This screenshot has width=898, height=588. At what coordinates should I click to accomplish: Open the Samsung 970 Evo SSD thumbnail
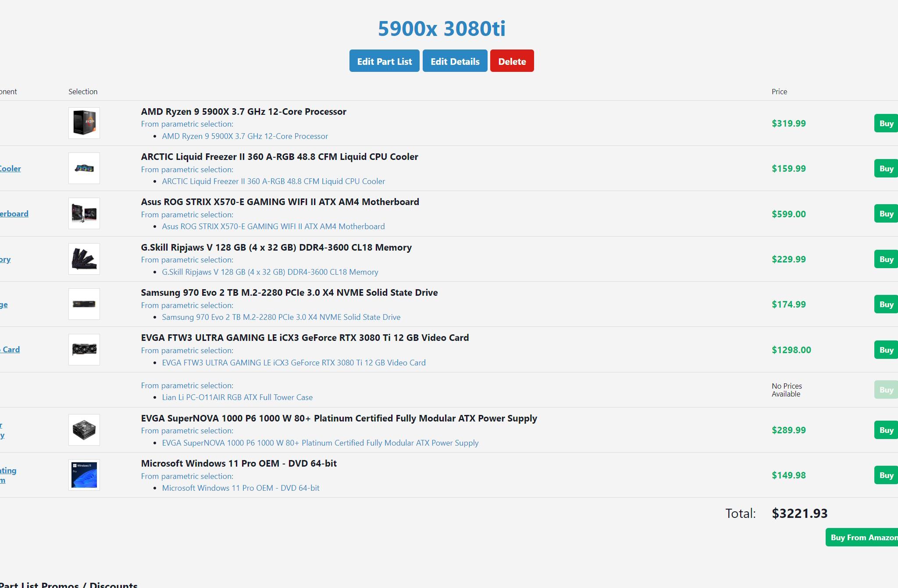84,304
